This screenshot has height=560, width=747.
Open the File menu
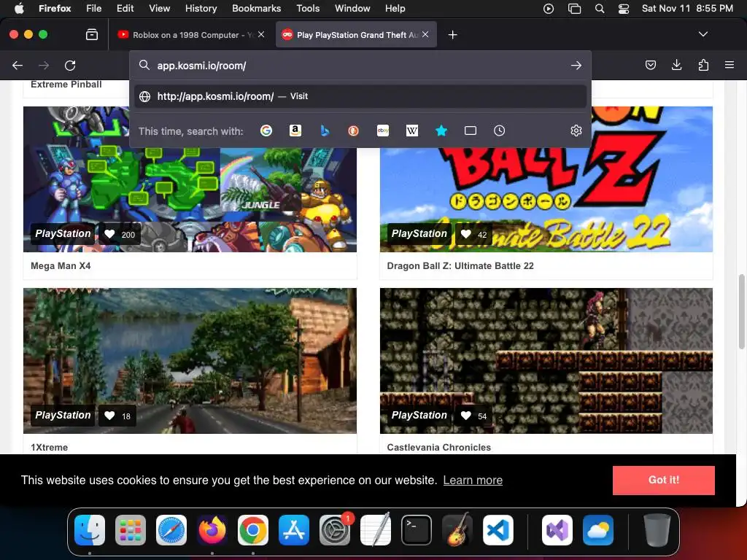tap(93, 8)
